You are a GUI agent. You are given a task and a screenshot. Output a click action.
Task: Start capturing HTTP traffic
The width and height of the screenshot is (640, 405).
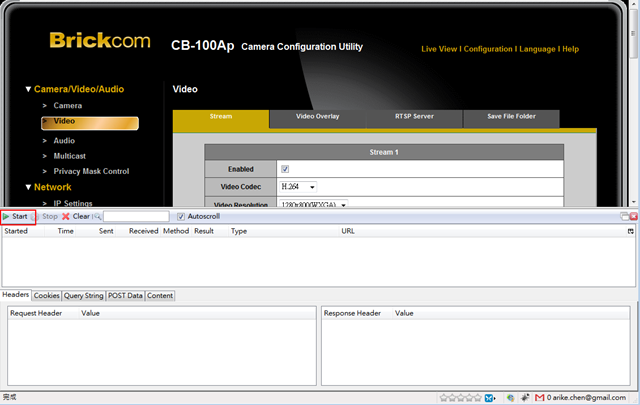[16, 216]
